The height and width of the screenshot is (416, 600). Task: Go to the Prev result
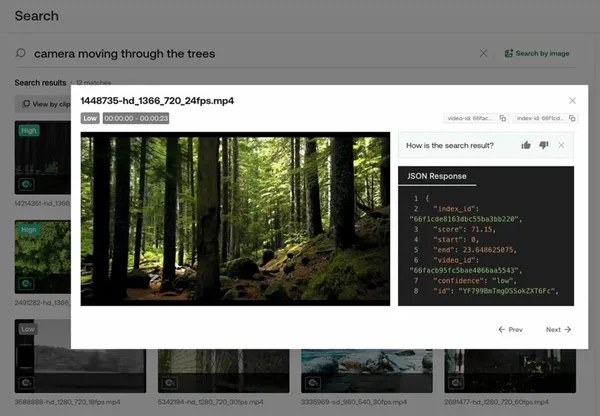[x=510, y=330]
